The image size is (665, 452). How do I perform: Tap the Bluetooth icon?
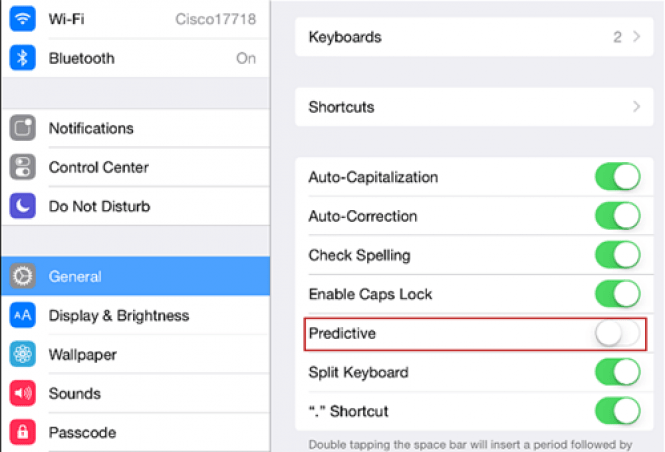(x=22, y=58)
